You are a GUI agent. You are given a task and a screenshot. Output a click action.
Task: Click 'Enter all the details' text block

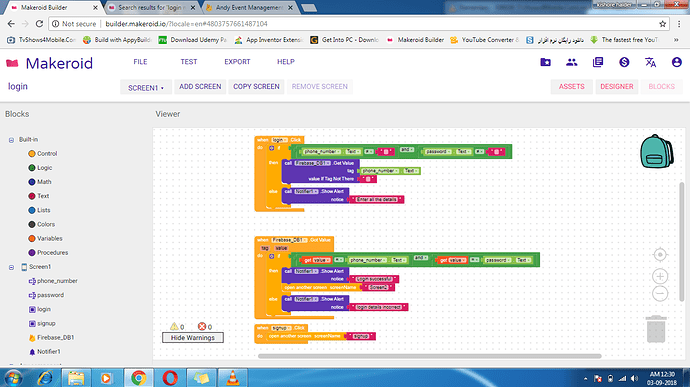pos(377,200)
